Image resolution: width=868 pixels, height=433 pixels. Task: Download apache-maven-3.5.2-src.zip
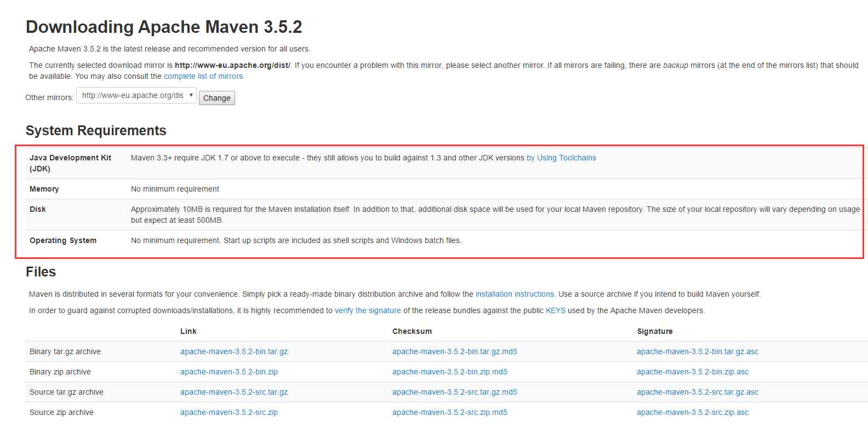(x=229, y=412)
